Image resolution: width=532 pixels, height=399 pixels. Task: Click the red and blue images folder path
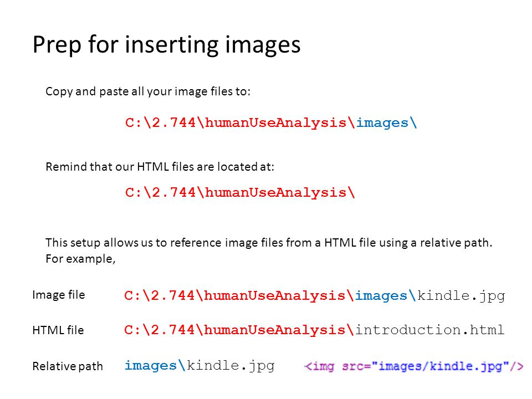click(x=270, y=123)
